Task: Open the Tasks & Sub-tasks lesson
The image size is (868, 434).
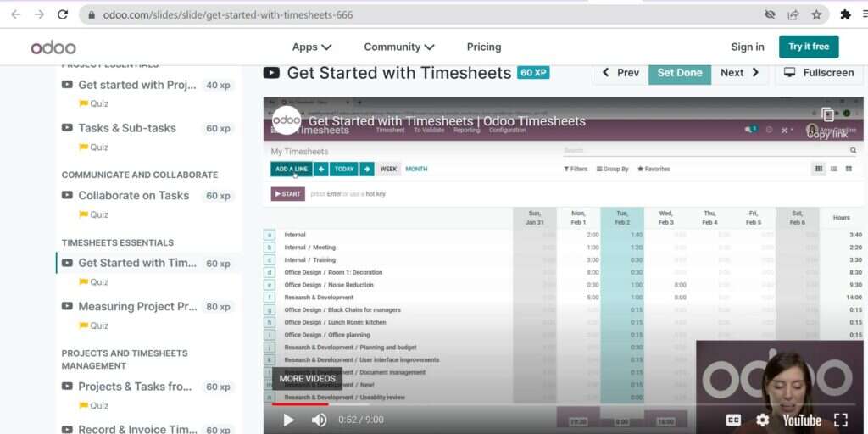Action: (127, 128)
